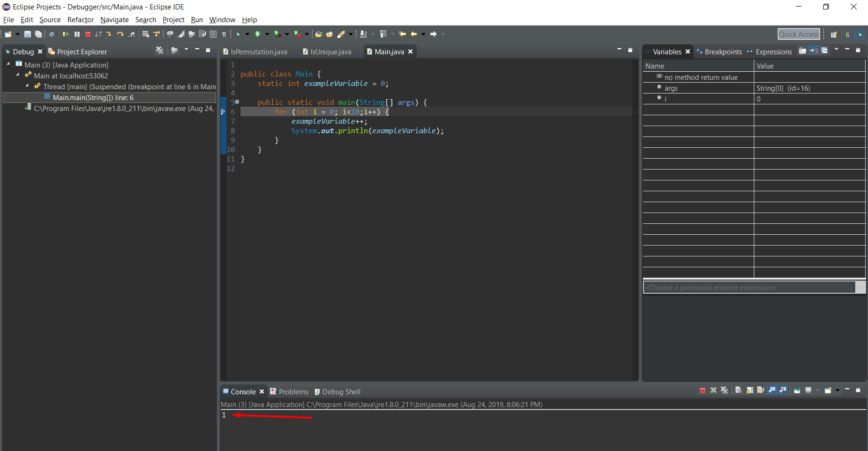Toggle Show Type Names in Variables view
The image size is (868, 451).
(x=802, y=51)
